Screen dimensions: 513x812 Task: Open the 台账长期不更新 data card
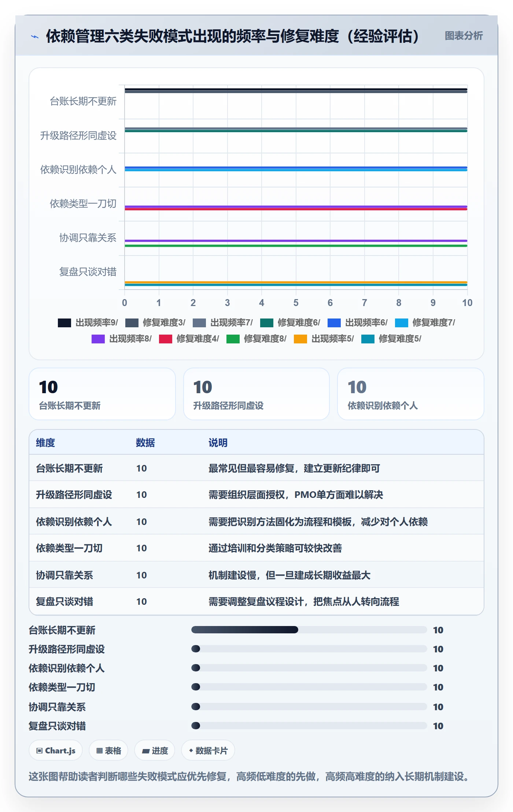click(102, 394)
